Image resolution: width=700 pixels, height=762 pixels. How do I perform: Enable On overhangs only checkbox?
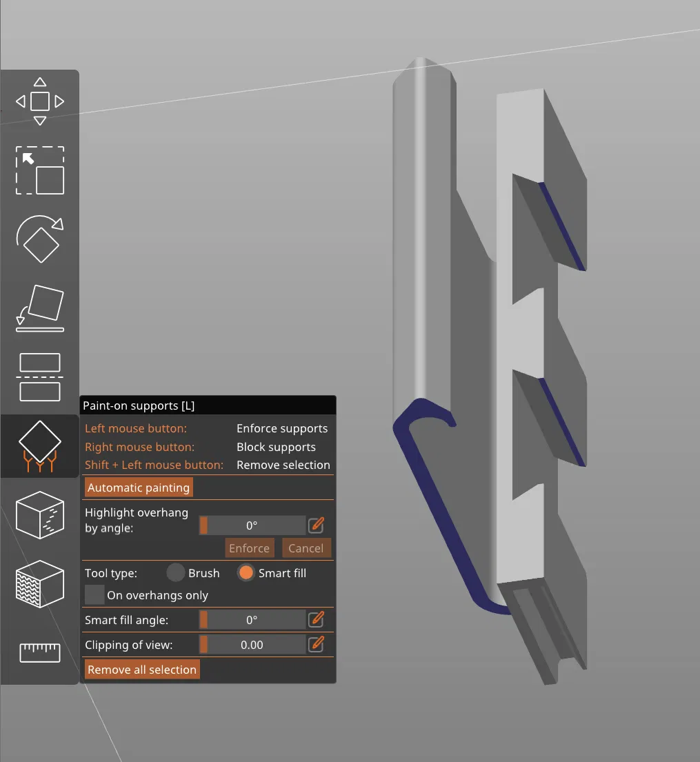(x=94, y=595)
